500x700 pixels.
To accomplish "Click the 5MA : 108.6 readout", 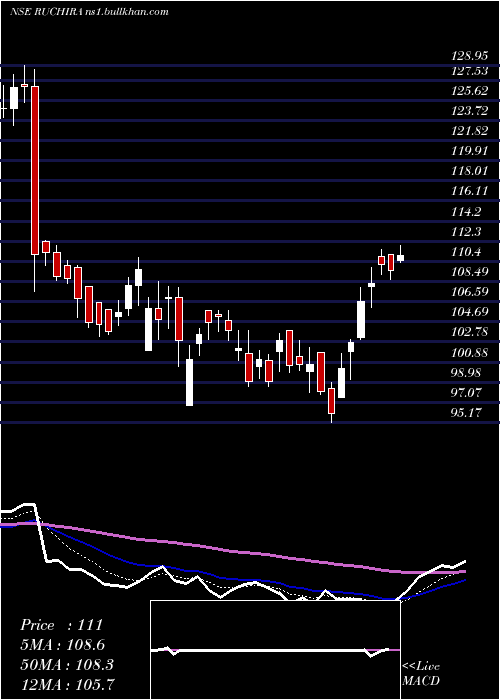I will 62,645.
